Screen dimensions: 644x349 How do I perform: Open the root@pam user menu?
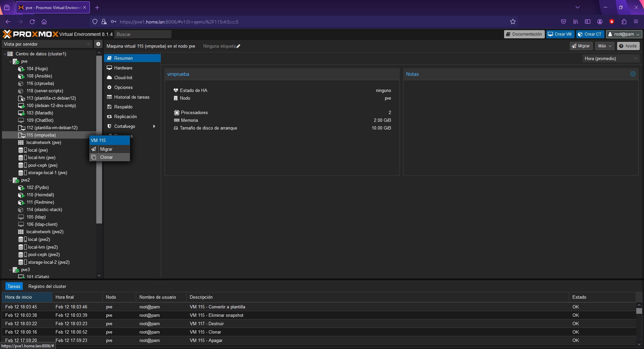(x=624, y=34)
